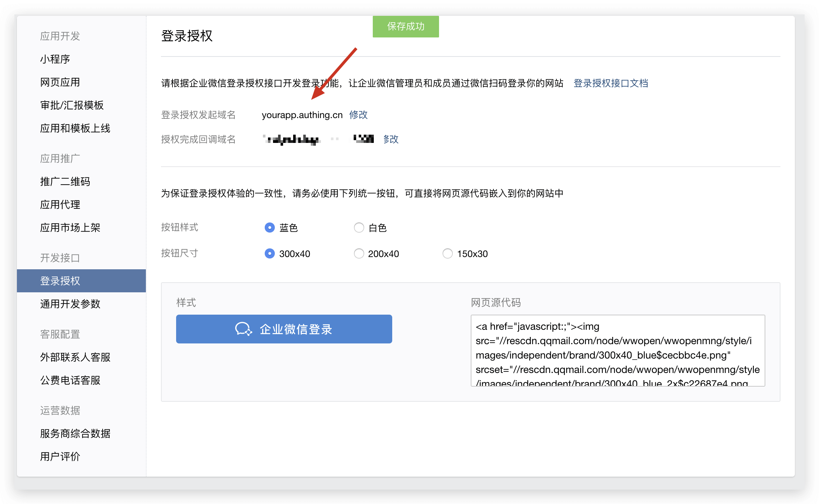Choose the 300x40 button size
The height and width of the screenshot is (504, 819).
tap(269, 253)
